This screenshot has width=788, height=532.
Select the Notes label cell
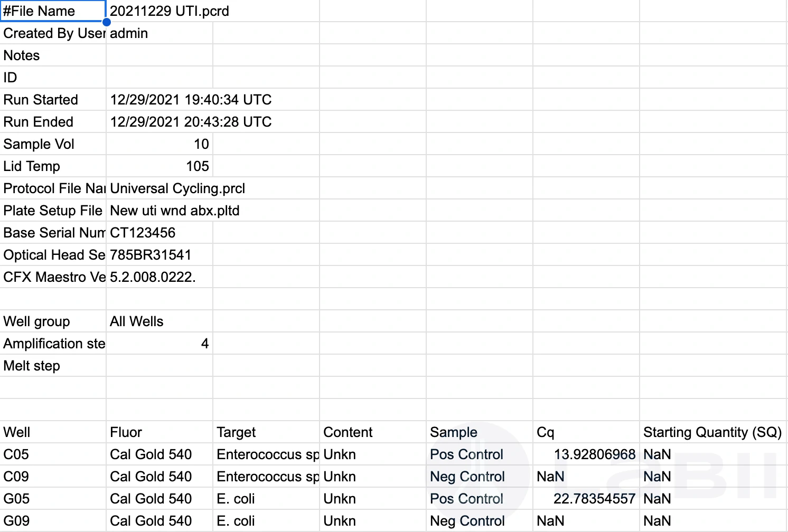click(x=53, y=55)
